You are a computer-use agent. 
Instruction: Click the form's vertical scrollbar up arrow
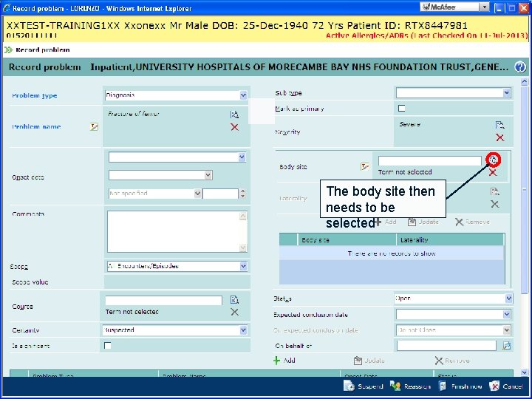[x=524, y=82]
